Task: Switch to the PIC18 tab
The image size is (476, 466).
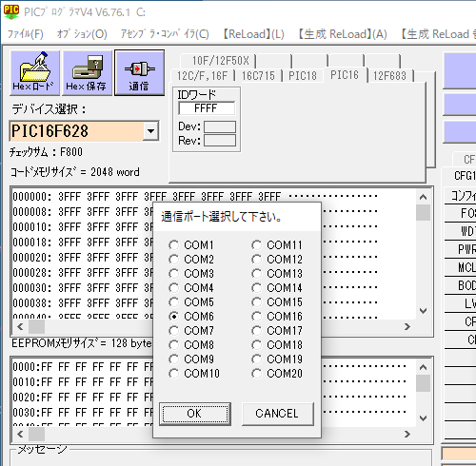Action: [x=303, y=76]
